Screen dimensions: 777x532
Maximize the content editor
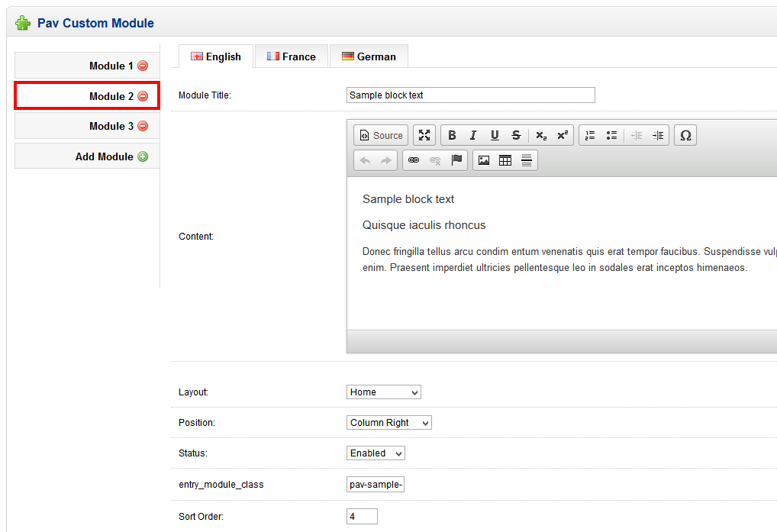pyautogui.click(x=424, y=135)
